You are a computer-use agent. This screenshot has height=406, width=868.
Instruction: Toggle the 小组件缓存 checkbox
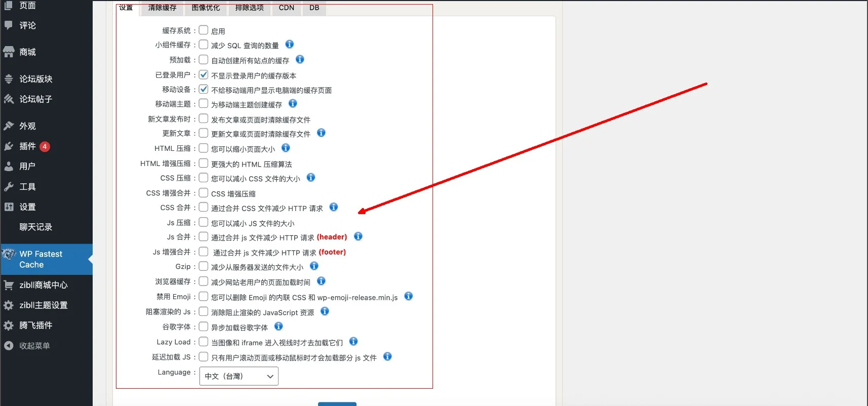(x=204, y=45)
